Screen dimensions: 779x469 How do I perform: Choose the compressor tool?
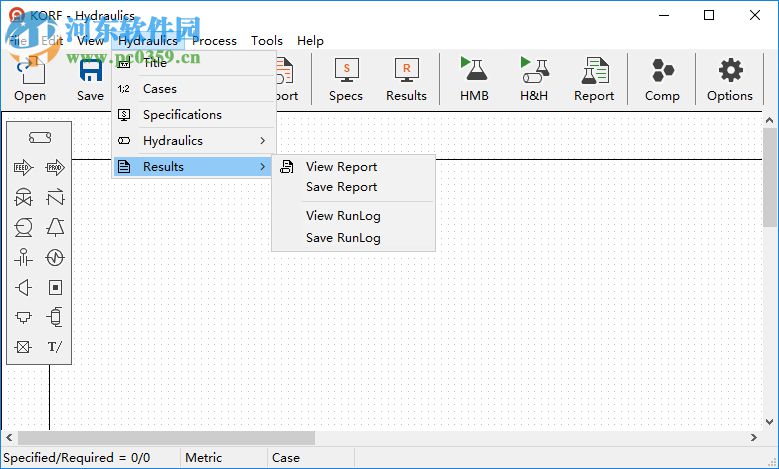coord(55,228)
